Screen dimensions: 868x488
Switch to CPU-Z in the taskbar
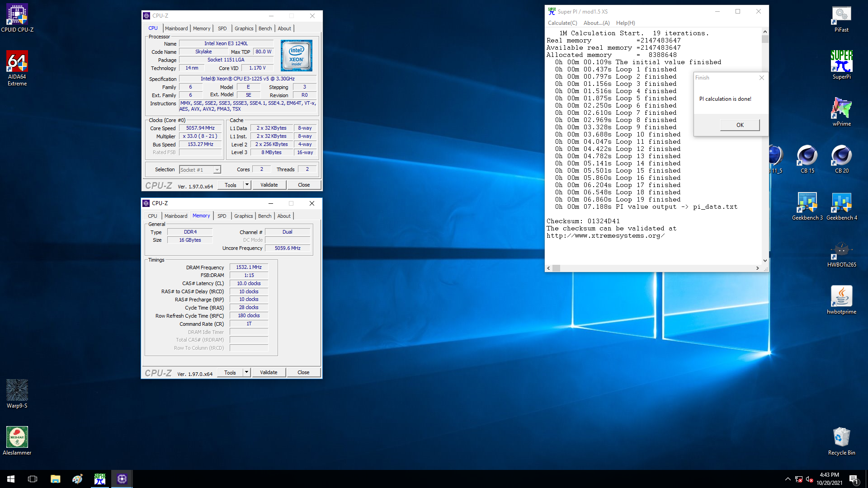coord(122,479)
